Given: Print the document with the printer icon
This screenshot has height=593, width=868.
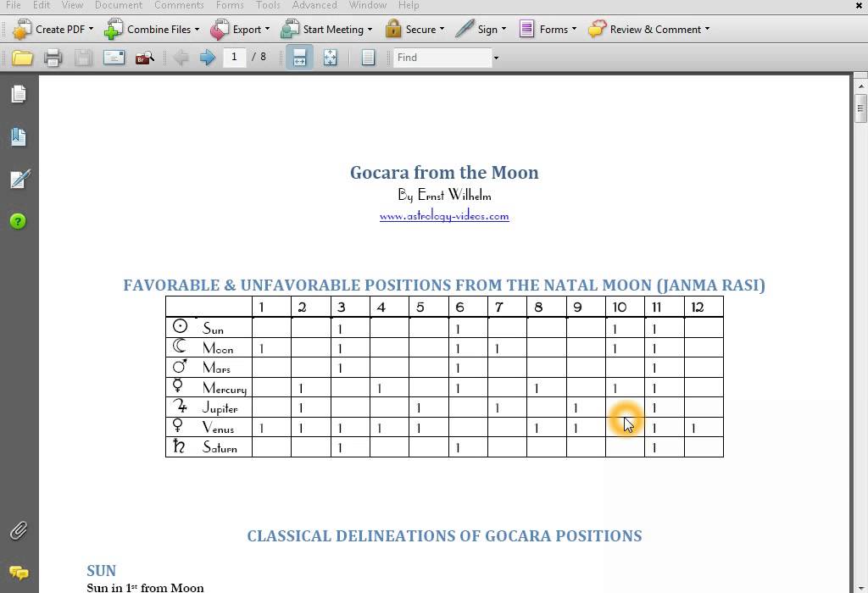Looking at the screenshot, I should click(x=53, y=58).
